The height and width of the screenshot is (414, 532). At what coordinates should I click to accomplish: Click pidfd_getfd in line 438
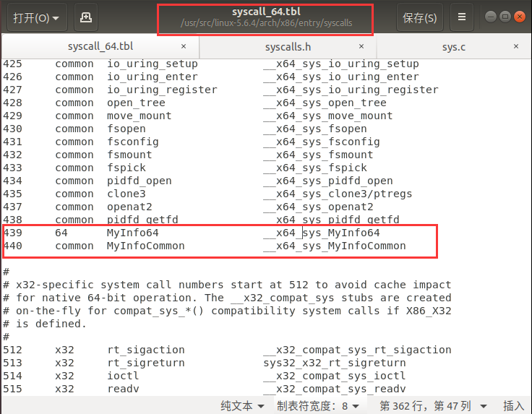coord(142,220)
